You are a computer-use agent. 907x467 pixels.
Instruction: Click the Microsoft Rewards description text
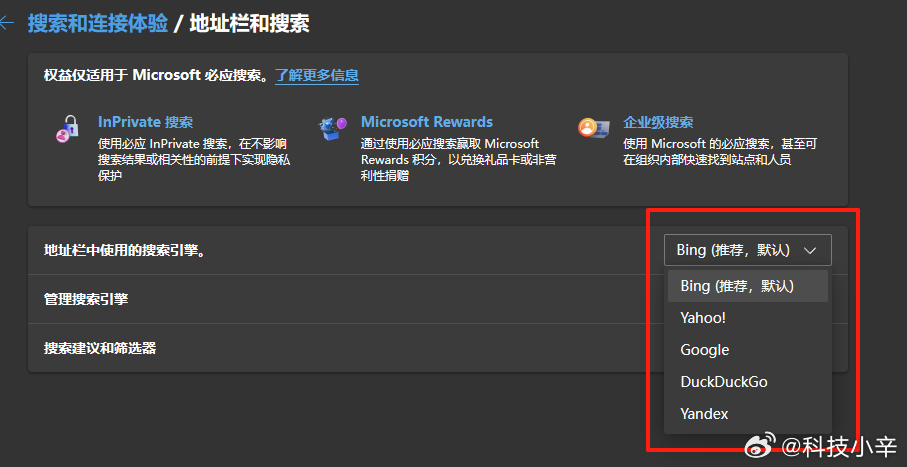tap(459, 160)
